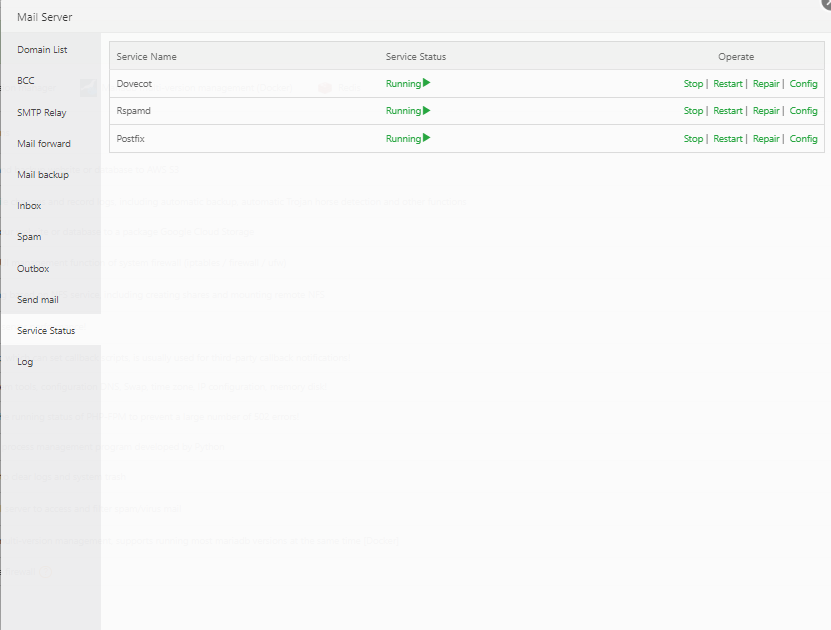Screen dimensions: 831x630
Task: Click the green play icon beside Rspamd Running
Action: [x=427, y=110]
